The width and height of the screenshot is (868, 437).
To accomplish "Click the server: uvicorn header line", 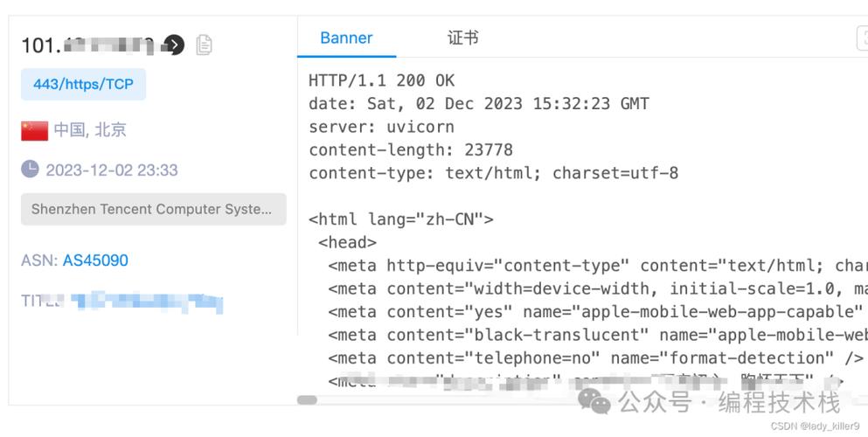I will (x=381, y=127).
